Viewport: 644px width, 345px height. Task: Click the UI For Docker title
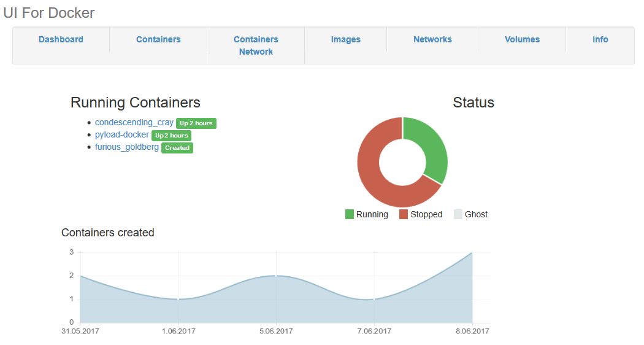[x=49, y=13]
